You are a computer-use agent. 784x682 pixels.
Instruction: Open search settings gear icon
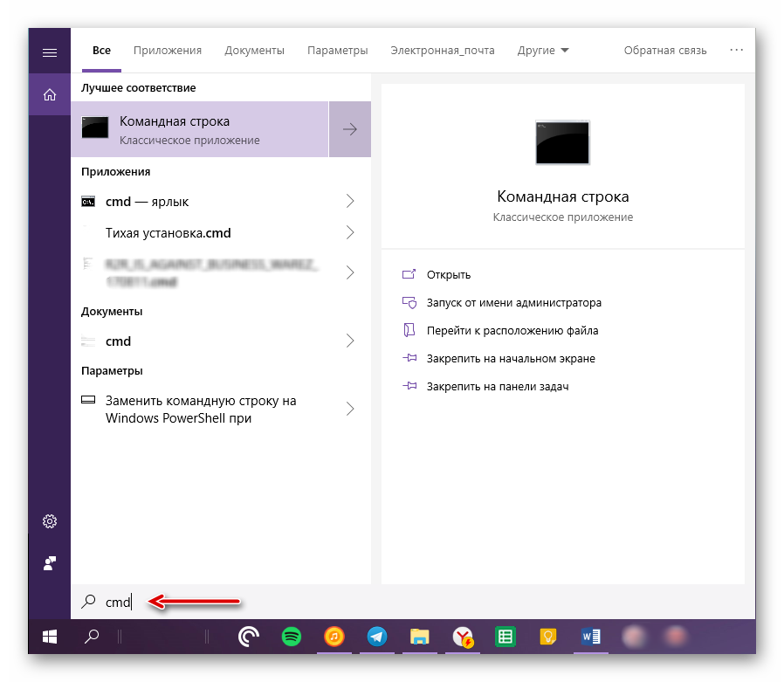point(50,521)
